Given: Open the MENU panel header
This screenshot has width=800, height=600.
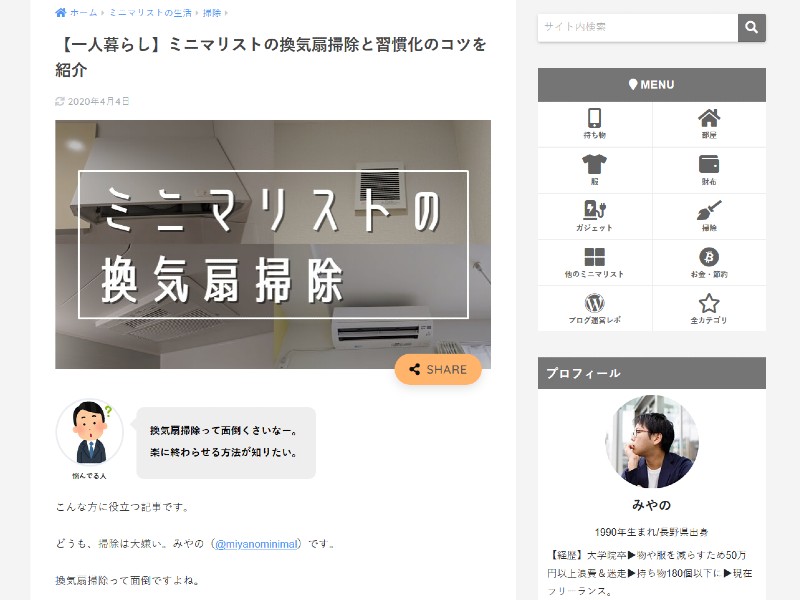Looking at the screenshot, I should tap(652, 85).
